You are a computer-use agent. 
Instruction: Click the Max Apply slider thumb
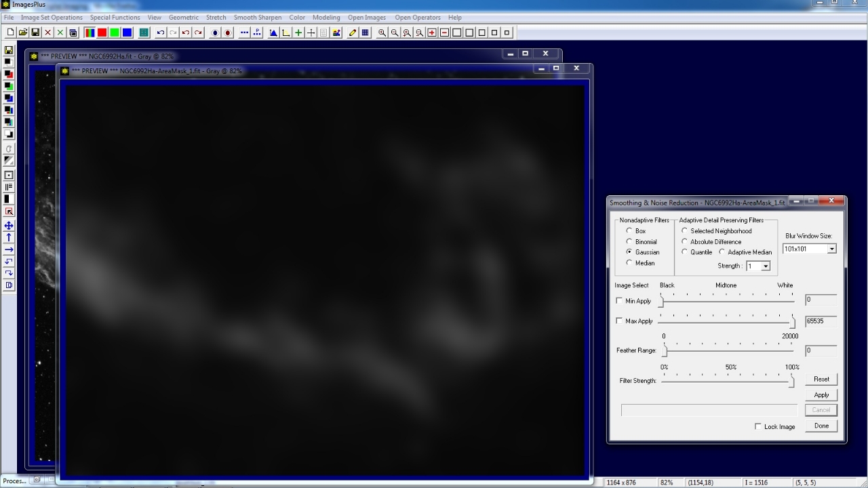(792, 322)
